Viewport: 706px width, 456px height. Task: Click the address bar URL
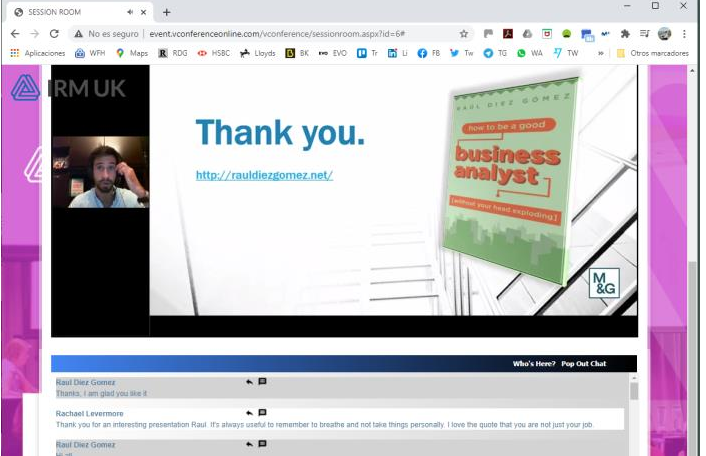pyautogui.click(x=277, y=34)
